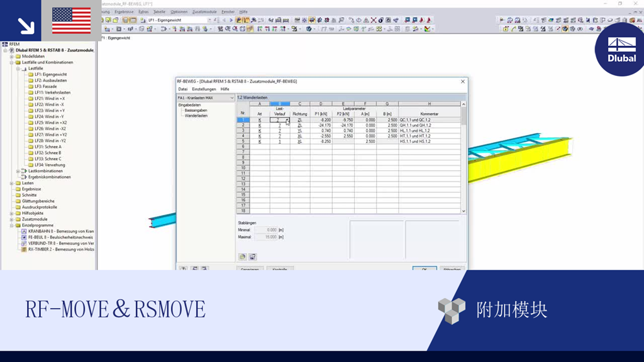Open the LF1 - Eigengewicht load case dropdown
The image size is (644, 362).
pos(209,20)
